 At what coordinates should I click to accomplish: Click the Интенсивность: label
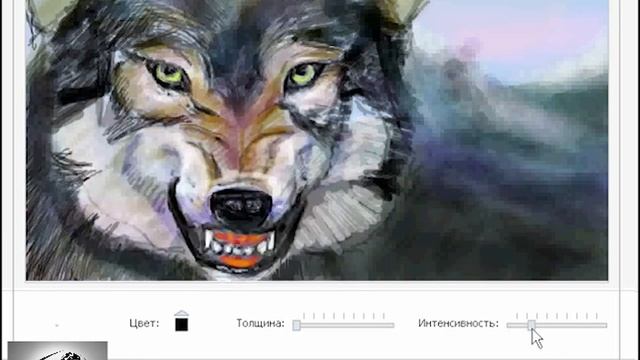pos(458,324)
